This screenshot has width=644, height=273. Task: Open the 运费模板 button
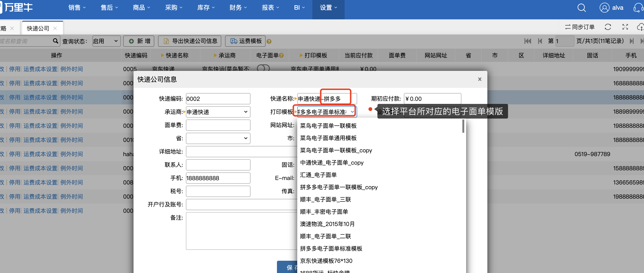(x=245, y=41)
